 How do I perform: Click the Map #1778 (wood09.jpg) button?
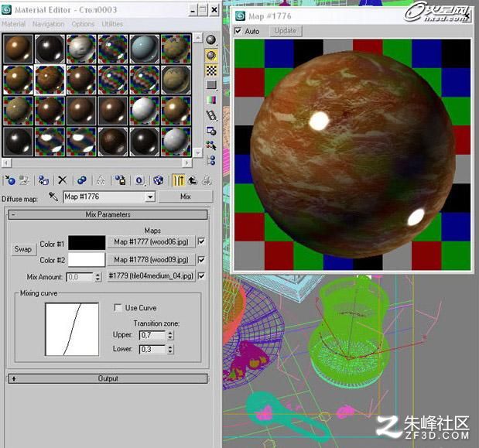coord(151,259)
